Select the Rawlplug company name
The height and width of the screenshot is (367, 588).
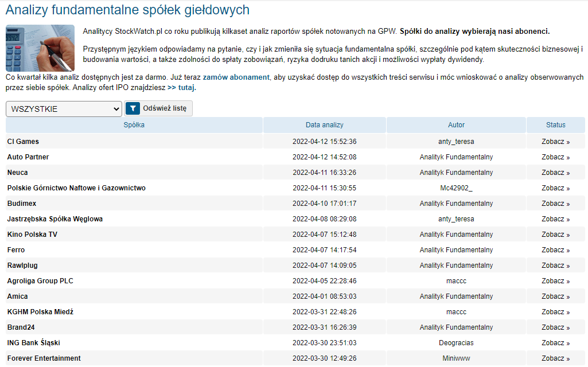tap(22, 266)
